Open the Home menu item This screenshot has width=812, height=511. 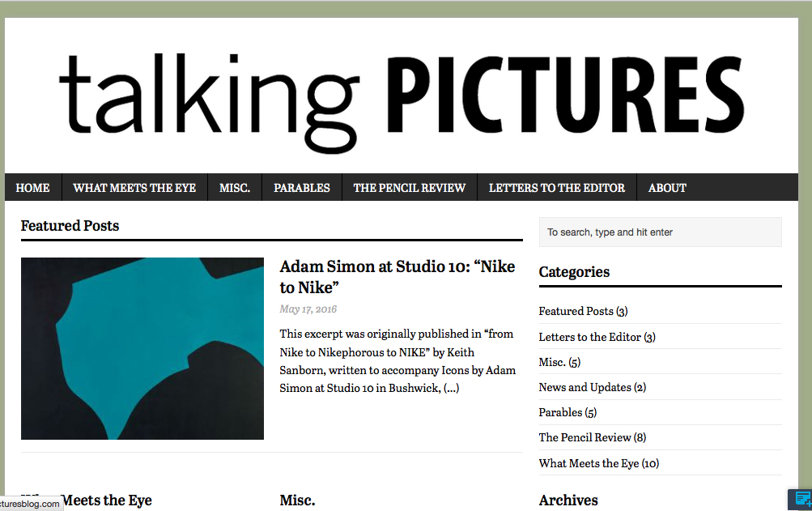32,188
